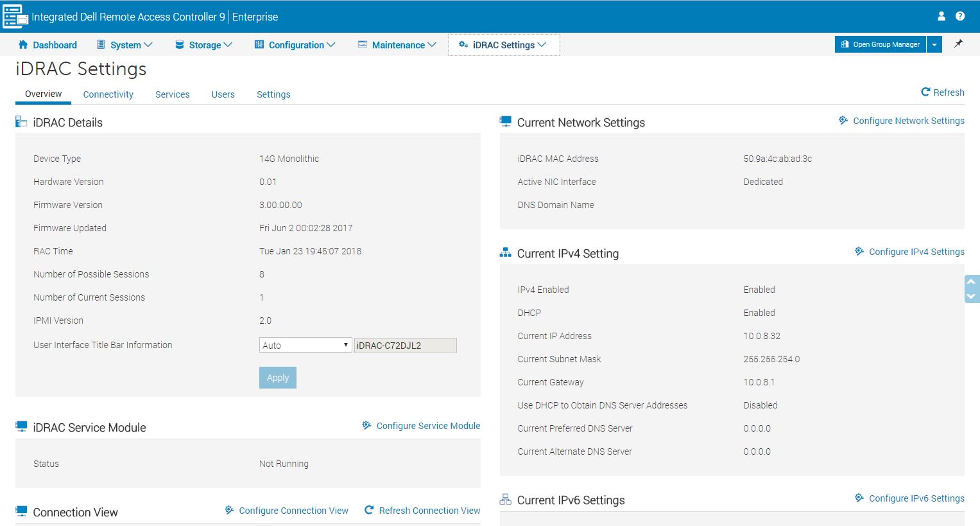Click the iDRAC-C72DJL2 title text field

(406, 346)
